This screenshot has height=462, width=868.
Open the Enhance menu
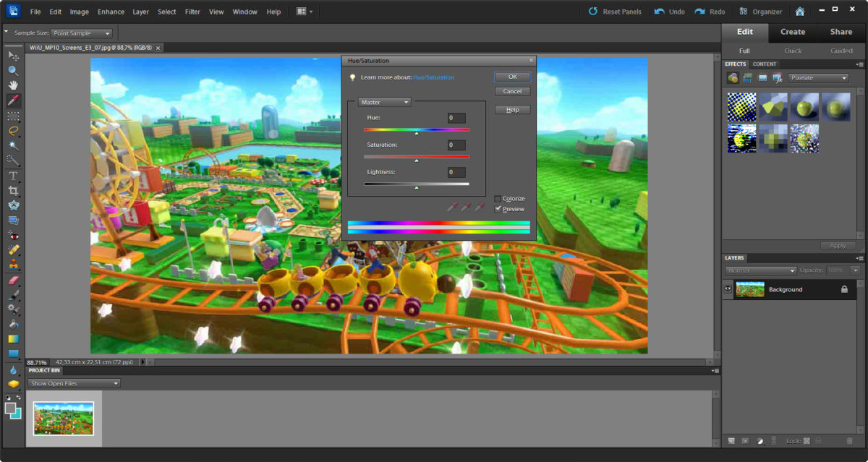click(x=111, y=12)
